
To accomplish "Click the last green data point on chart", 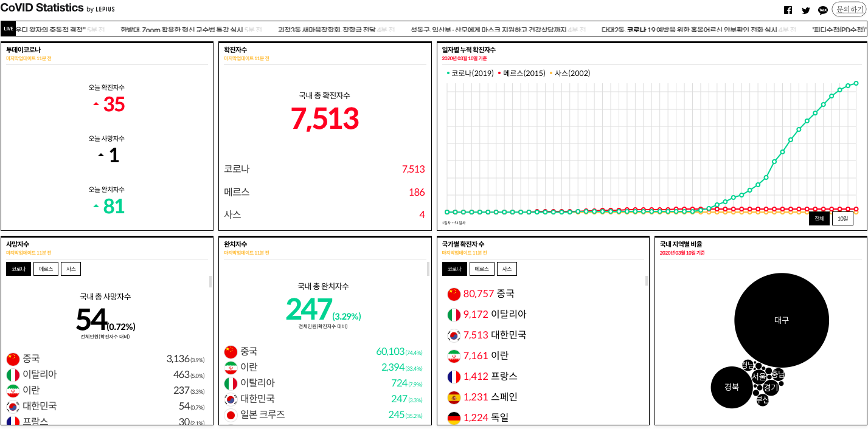I will 856,83.
